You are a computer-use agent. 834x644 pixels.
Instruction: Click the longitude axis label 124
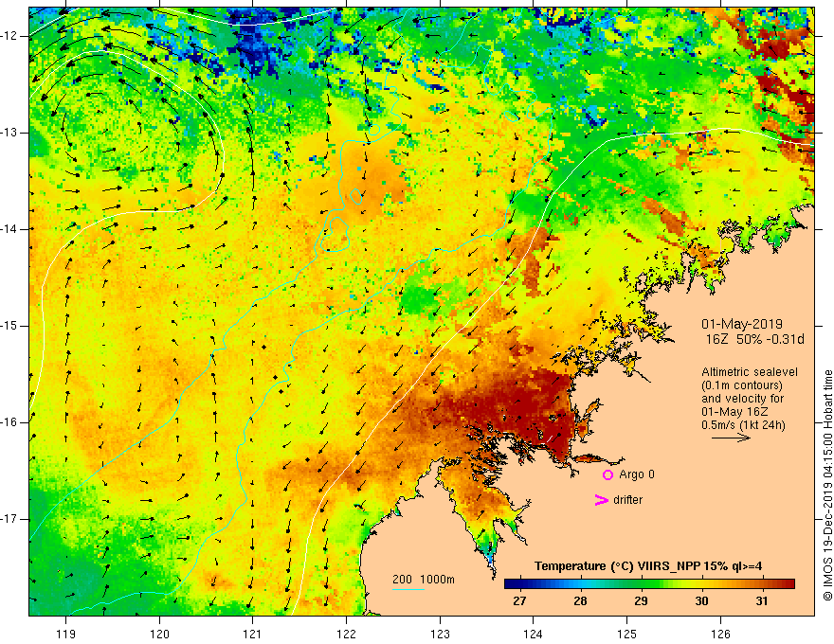click(x=534, y=634)
